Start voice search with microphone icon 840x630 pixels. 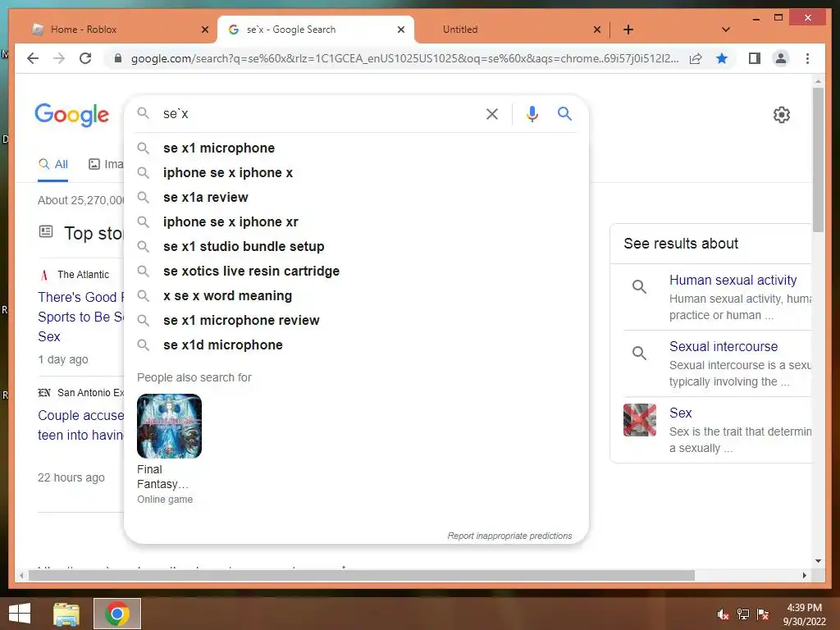(x=532, y=114)
